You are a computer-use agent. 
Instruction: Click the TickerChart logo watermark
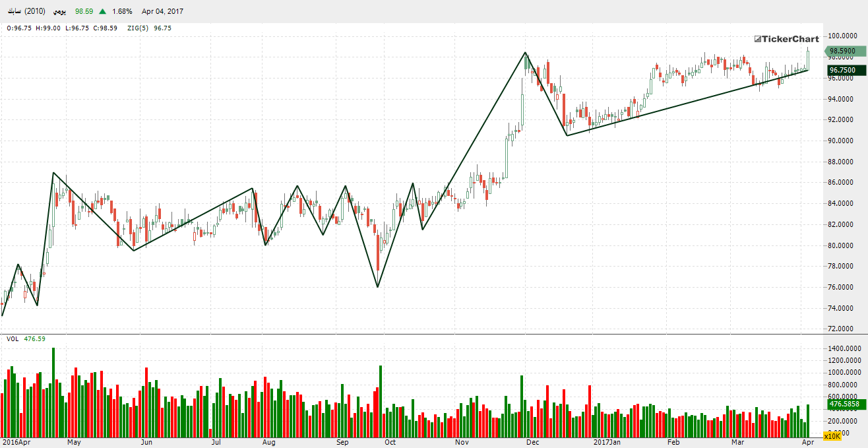pos(786,39)
